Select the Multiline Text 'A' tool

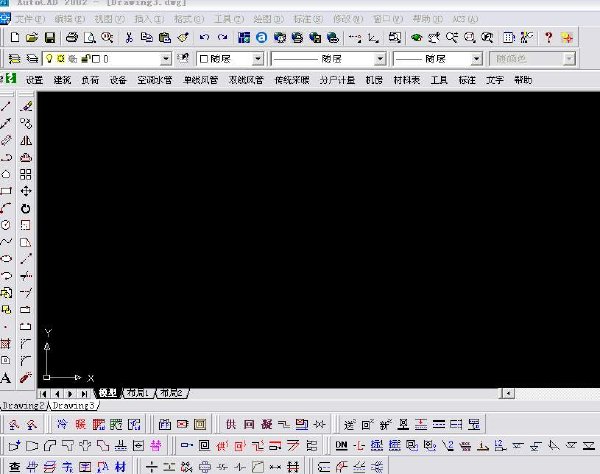6,378
